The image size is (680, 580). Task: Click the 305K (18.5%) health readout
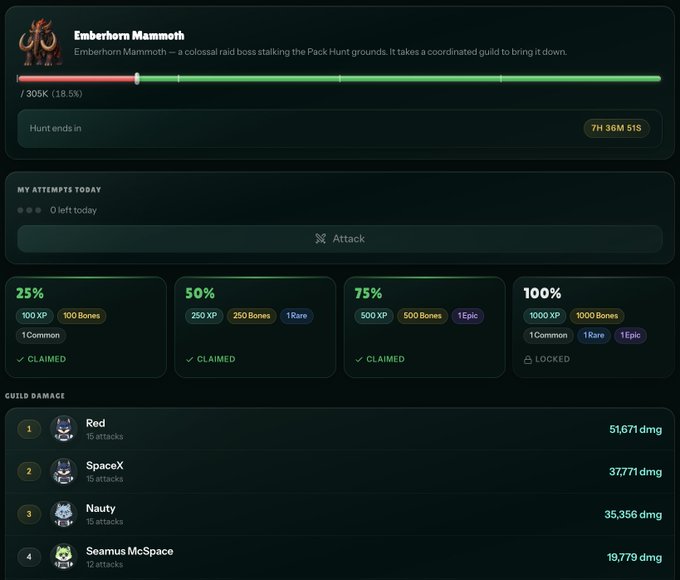52,94
